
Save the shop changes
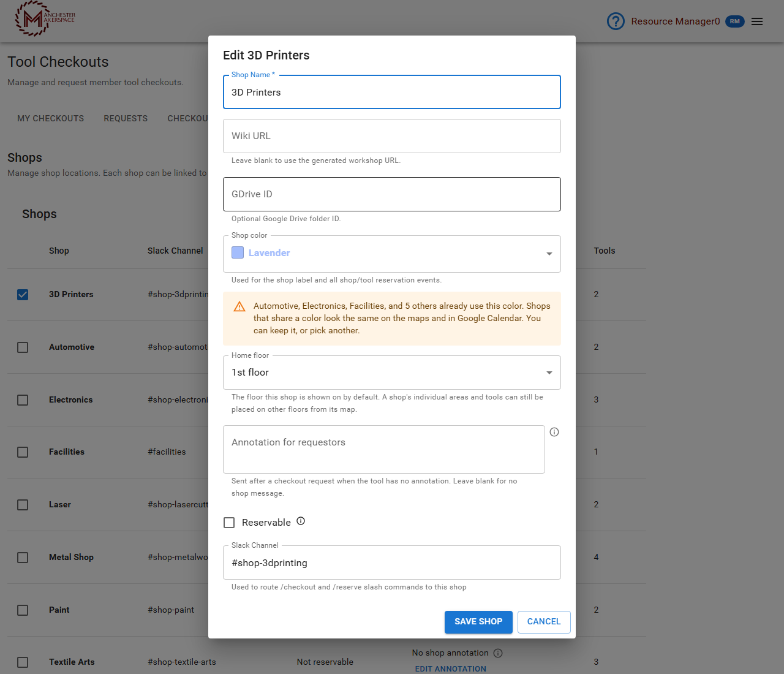click(x=478, y=622)
